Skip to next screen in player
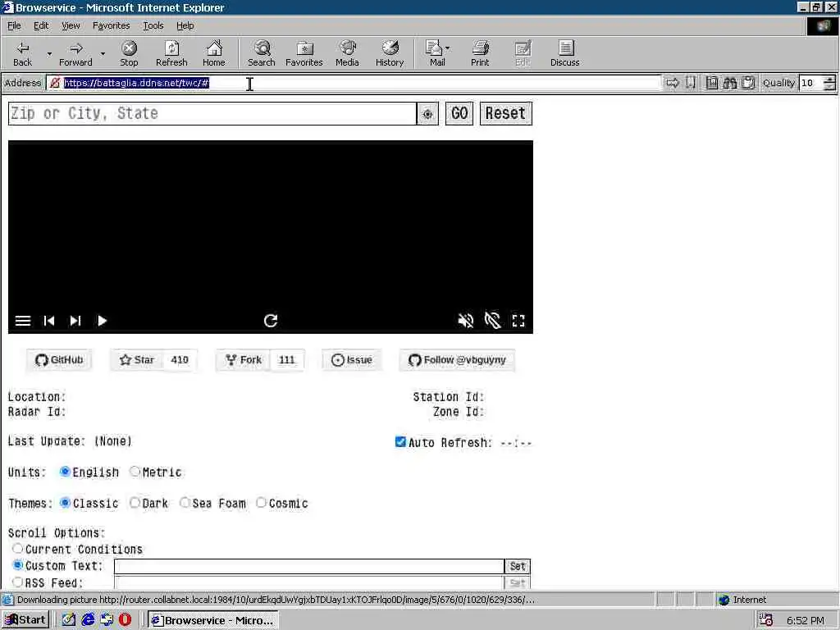The height and width of the screenshot is (630, 840). coord(75,321)
